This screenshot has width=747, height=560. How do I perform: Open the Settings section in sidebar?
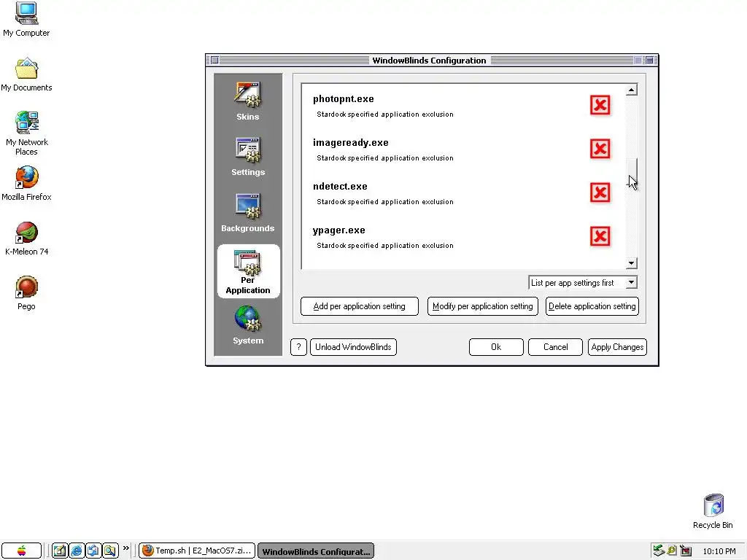[x=248, y=157]
